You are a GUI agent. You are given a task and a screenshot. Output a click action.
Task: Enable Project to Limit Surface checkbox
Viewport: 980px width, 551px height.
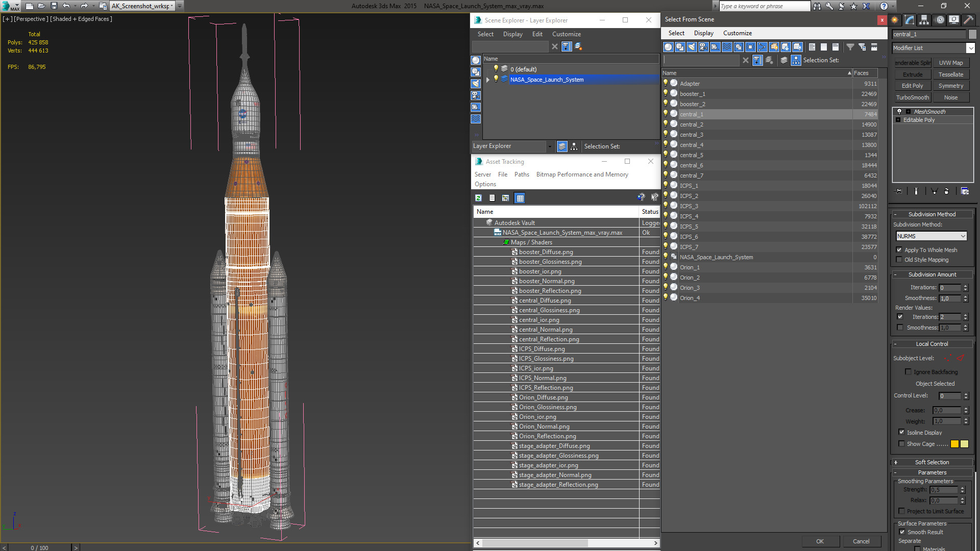[x=902, y=511]
